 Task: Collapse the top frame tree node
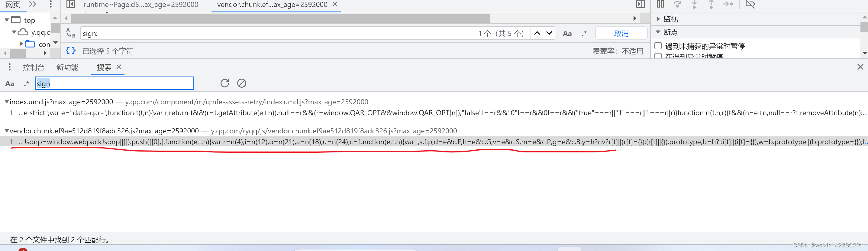coord(7,20)
